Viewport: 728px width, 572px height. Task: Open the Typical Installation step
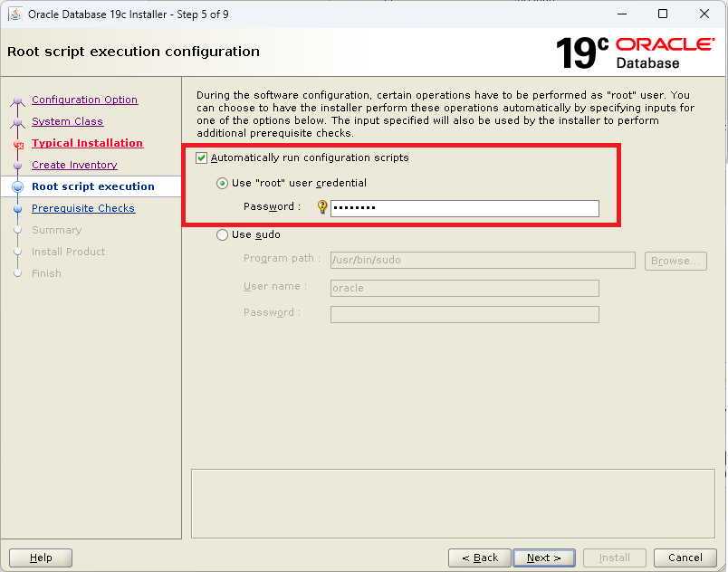[x=87, y=143]
